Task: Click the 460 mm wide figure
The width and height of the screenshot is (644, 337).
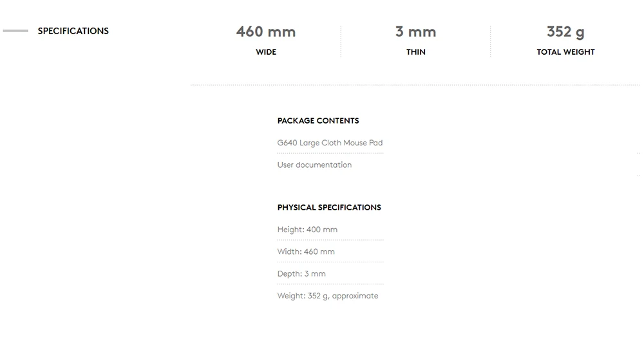Action: [266, 32]
